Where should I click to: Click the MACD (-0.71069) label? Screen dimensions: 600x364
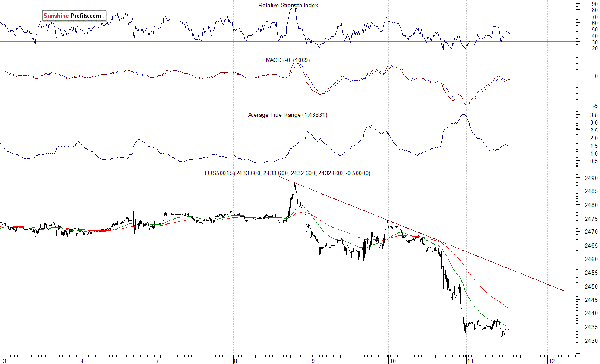[287, 60]
